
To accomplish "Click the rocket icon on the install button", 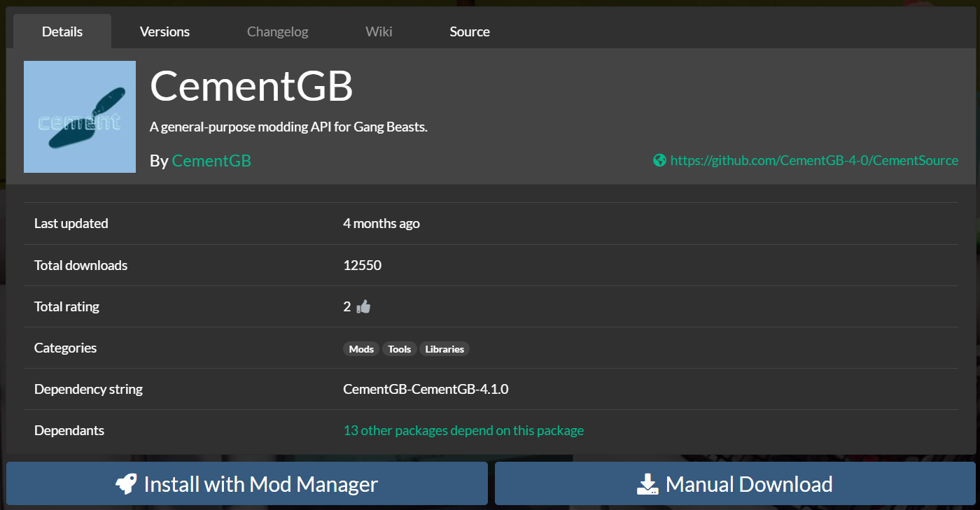I will tap(126, 484).
